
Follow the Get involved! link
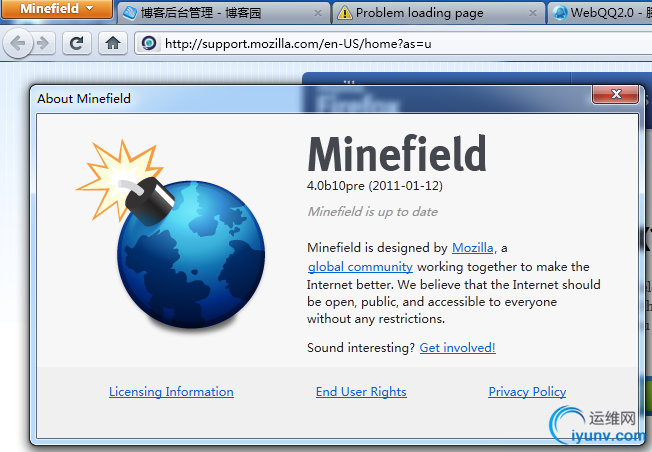(x=457, y=348)
